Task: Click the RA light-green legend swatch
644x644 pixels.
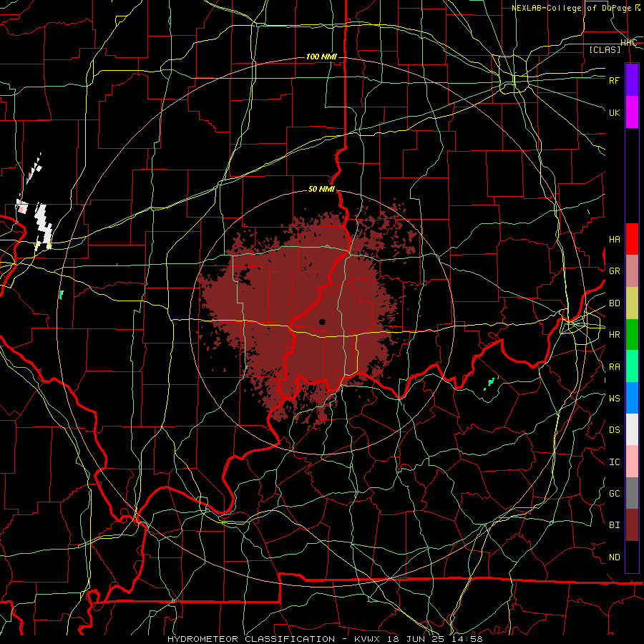Action: click(632, 366)
